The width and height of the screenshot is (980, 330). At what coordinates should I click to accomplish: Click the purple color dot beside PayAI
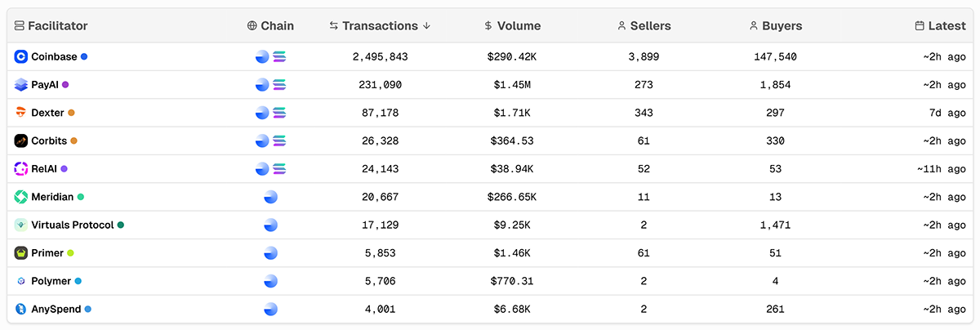(65, 85)
